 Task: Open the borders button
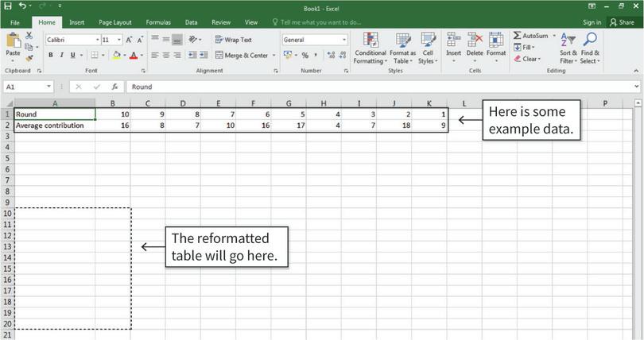point(95,55)
